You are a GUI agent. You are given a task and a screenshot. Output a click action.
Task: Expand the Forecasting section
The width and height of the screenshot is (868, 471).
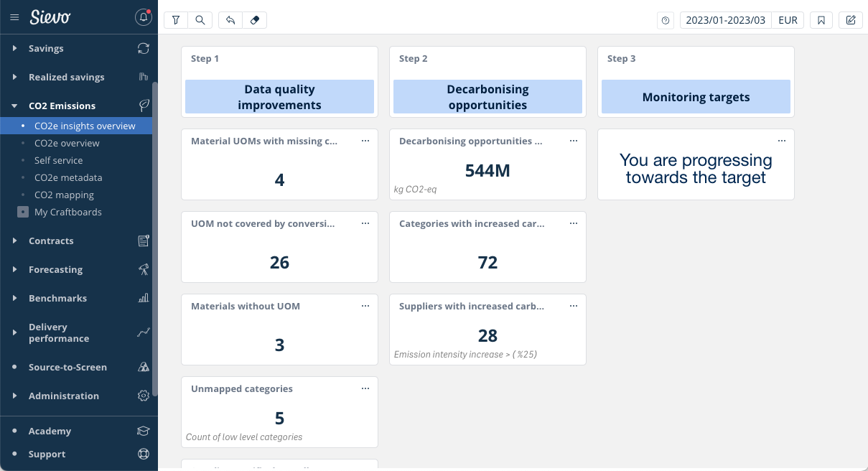55,269
